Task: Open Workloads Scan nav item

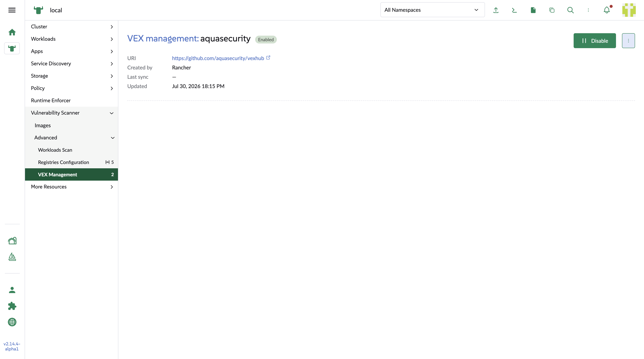Action: [71, 150]
